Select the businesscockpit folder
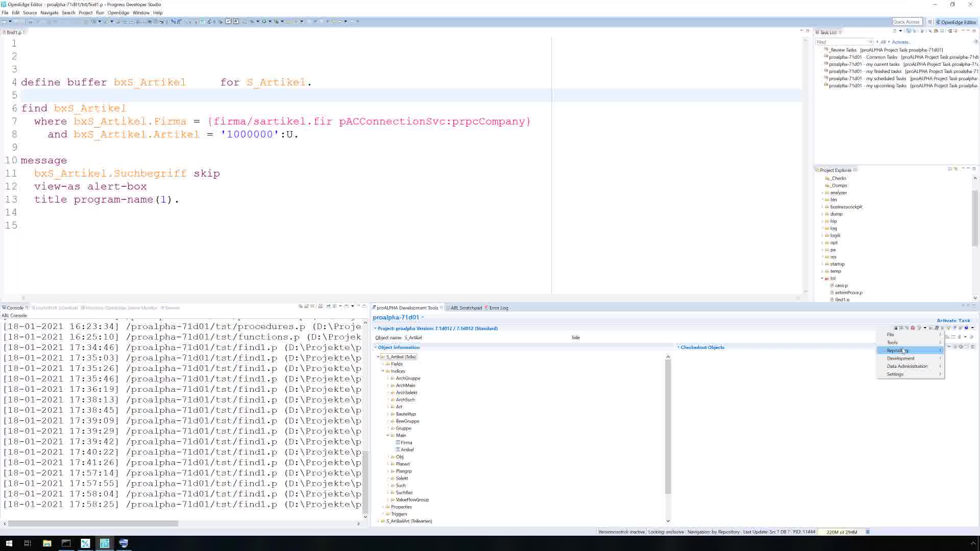This screenshot has width=980, height=551. pyautogui.click(x=846, y=207)
